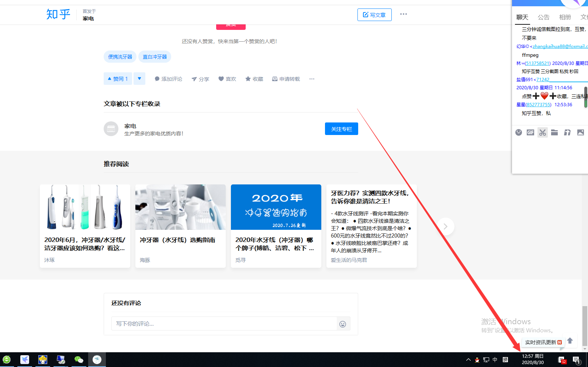Screen dimensions: 588x367
Task: Open the 写文章 write article button
Action: [x=374, y=15]
